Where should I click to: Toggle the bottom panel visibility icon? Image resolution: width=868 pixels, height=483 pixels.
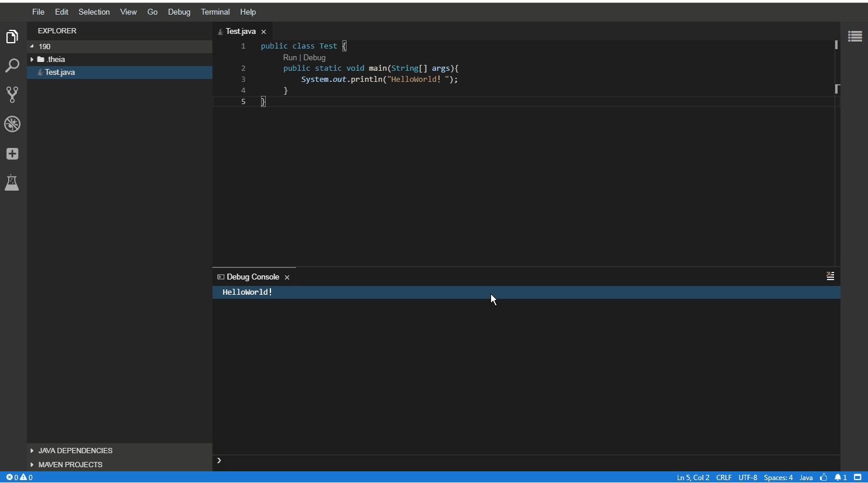[857, 477]
